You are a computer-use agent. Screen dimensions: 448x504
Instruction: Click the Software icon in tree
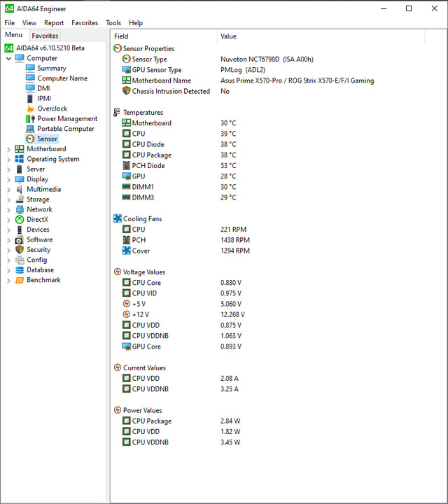click(x=20, y=240)
